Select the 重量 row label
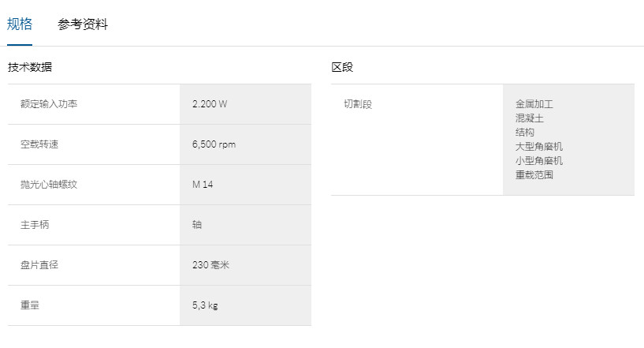The image size is (644, 348). (30, 305)
